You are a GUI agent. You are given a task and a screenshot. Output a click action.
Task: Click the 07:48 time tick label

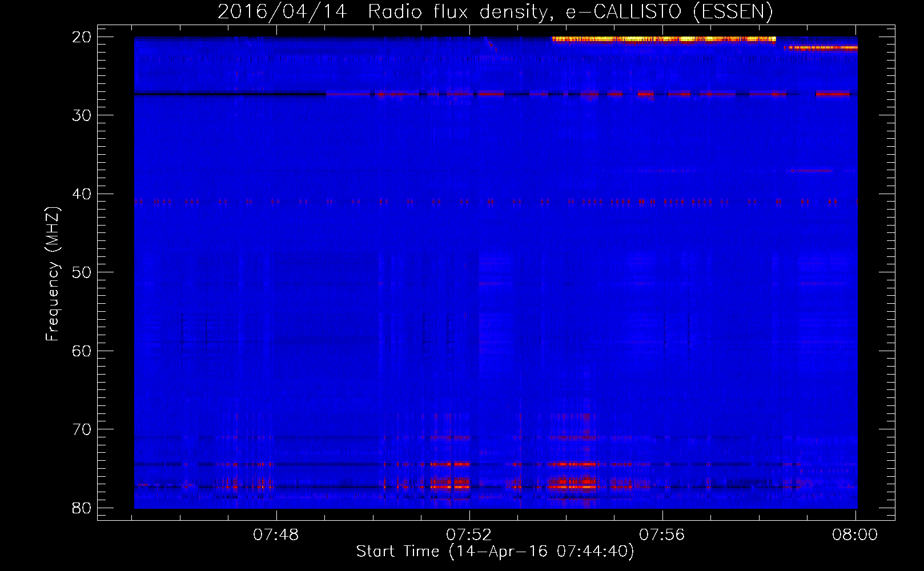(276, 535)
